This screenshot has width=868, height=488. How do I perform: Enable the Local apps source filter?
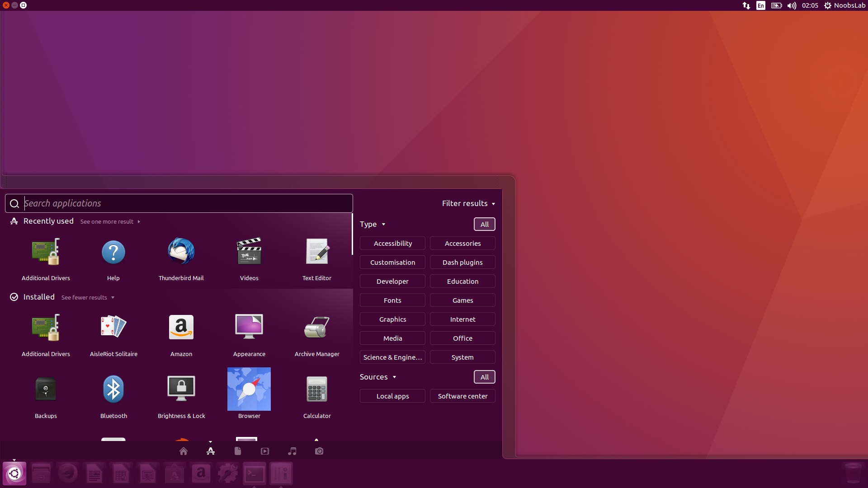[x=392, y=396]
